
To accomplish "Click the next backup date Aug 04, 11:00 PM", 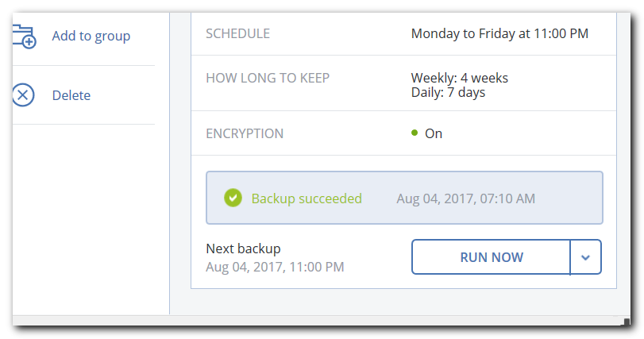I will pyautogui.click(x=275, y=268).
